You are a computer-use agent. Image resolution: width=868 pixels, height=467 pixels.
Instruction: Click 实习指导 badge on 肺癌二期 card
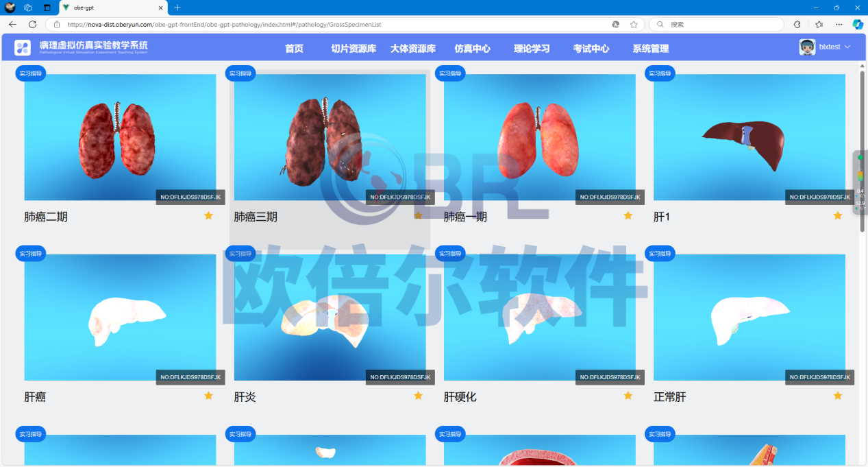tap(31, 73)
